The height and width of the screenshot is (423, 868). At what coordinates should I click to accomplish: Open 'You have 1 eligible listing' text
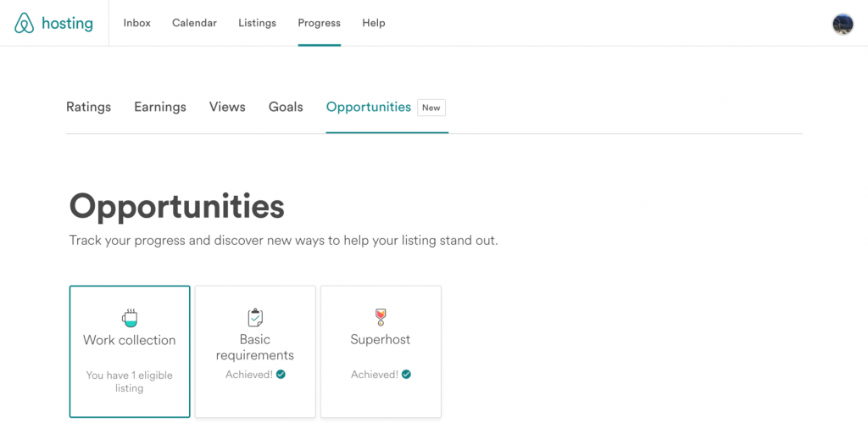(130, 381)
